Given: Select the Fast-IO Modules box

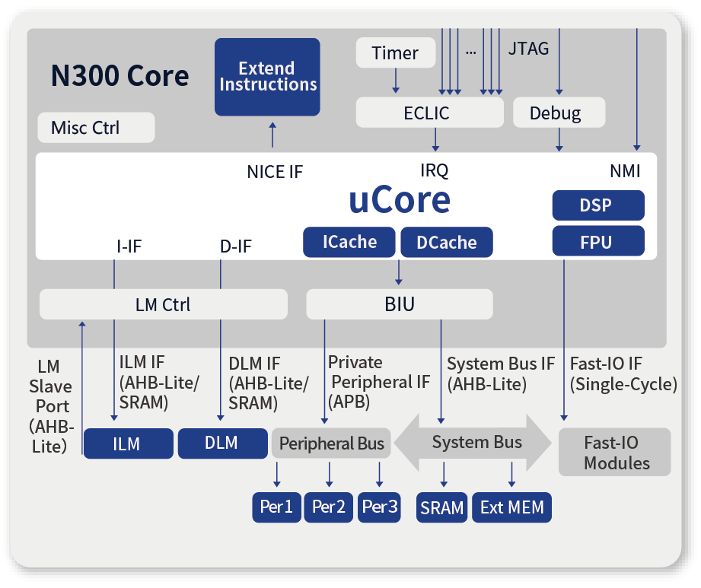Looking at the screenshot, I should click(x=615, y=453).
